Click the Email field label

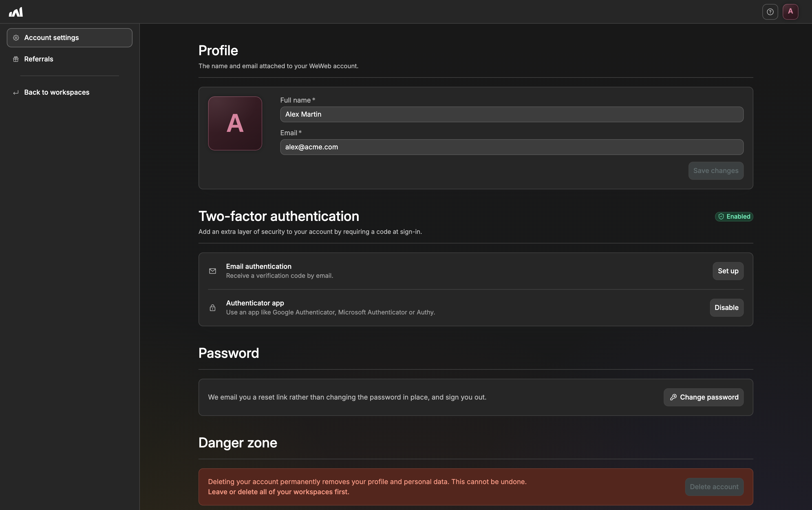[291, 133]
